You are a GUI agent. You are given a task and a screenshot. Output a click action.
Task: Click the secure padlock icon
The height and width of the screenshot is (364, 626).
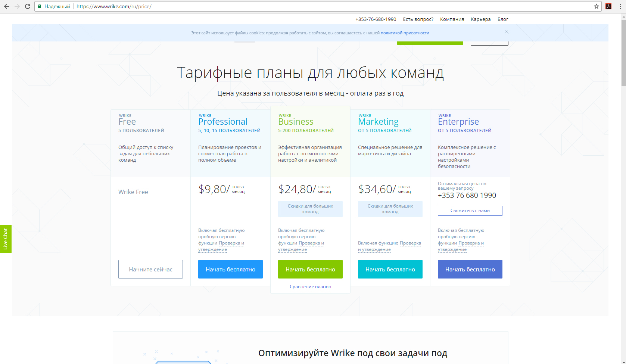[x=40, y=6]
